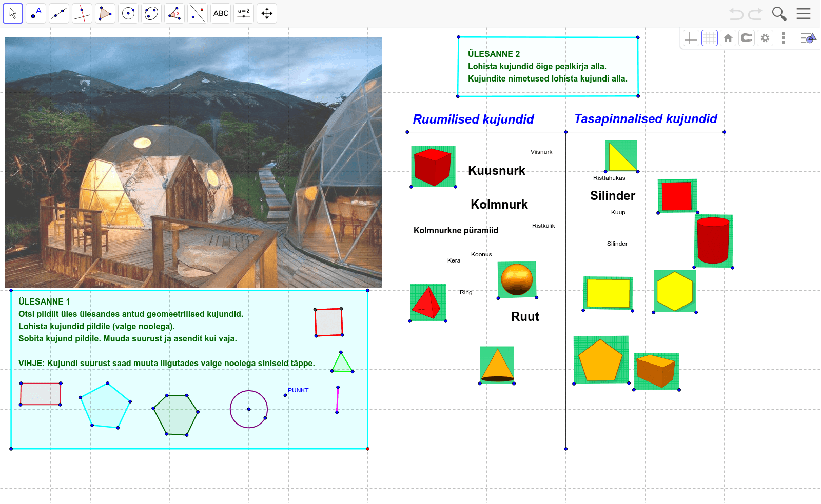Click the Ruumilised kujundid heading
The height and width of the screenshot is (504, 821).
click(473, 119)
